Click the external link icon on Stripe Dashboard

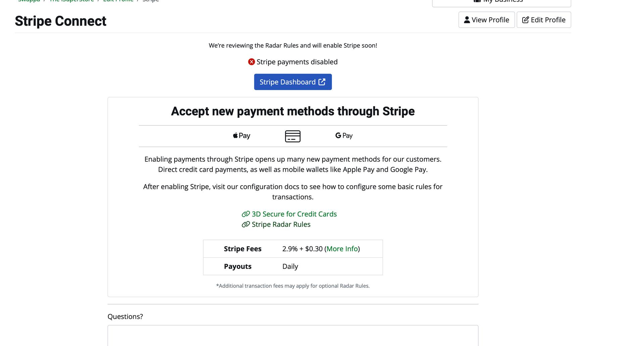click(322, 82)
